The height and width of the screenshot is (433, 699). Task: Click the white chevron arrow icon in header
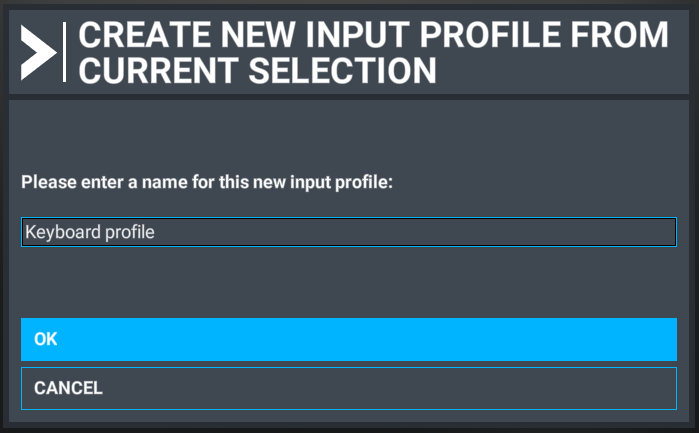[x=38, y=53]
